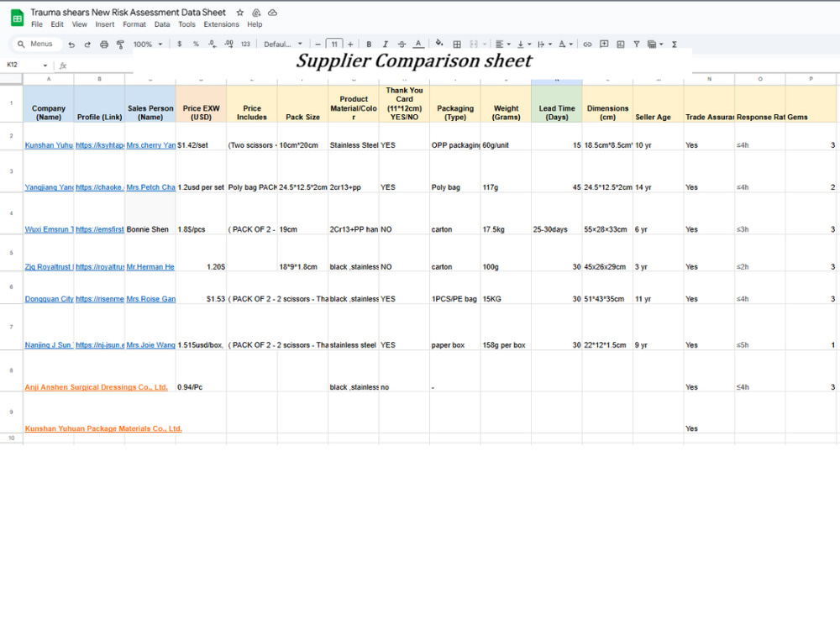Star this spreadsheet document

240,13
